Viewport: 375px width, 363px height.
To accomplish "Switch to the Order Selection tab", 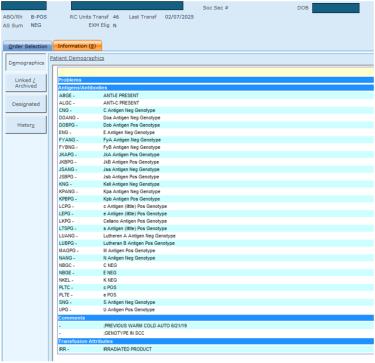I will point(28,46).
